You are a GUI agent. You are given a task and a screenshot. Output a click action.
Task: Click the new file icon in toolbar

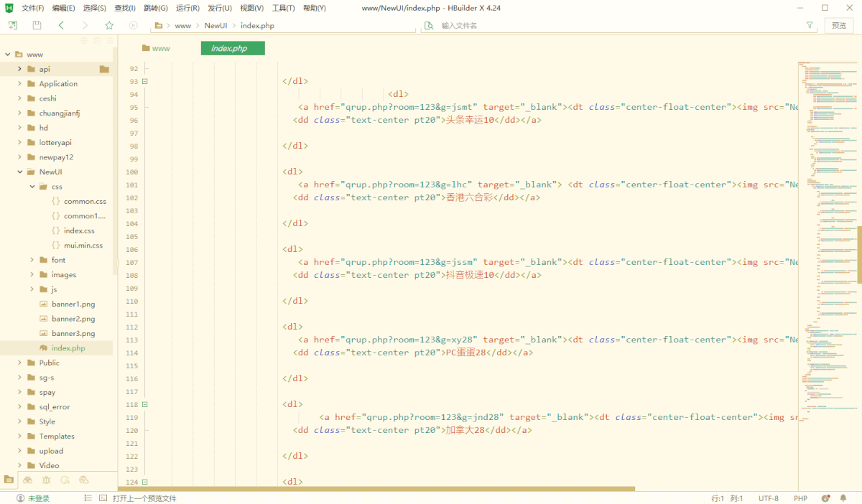13,25
